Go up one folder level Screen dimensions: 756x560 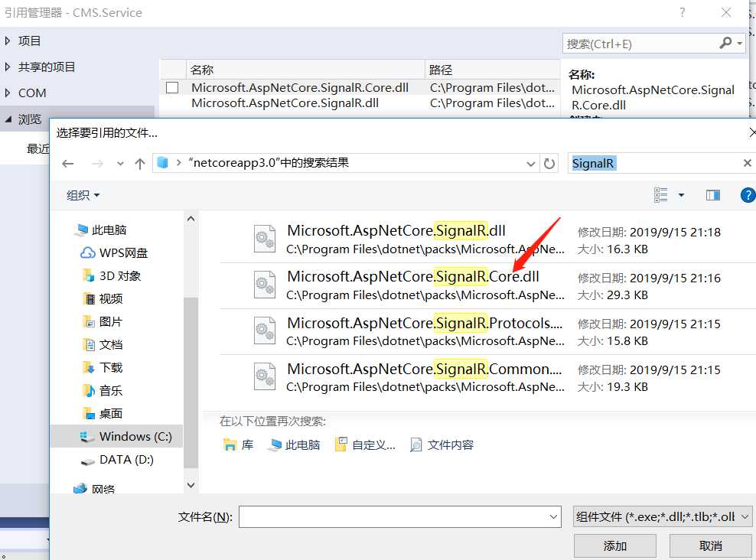(140, 164)
